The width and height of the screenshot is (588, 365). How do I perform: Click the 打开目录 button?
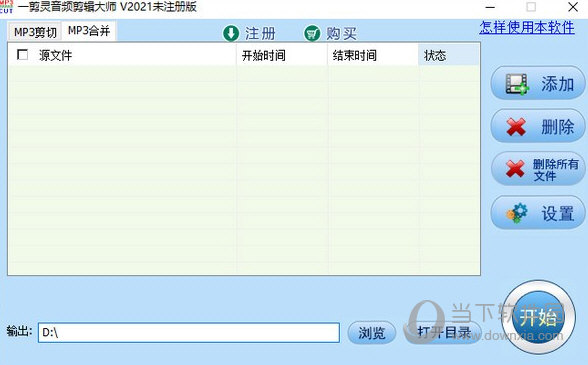click(x=444, y=333)
